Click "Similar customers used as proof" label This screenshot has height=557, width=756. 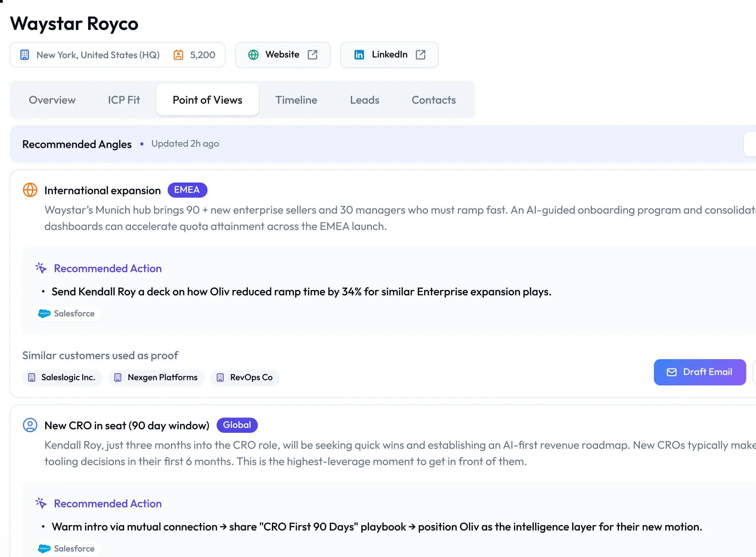[x=100, y=355]
